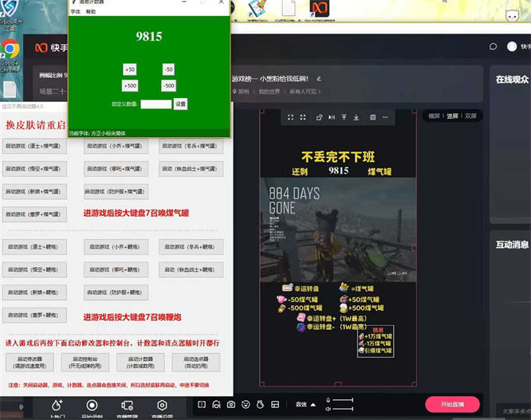531x420 pixels.
Task: Click 启动游戏 (小乔+煤气罐) in launcher
Action: coord(116,146)
